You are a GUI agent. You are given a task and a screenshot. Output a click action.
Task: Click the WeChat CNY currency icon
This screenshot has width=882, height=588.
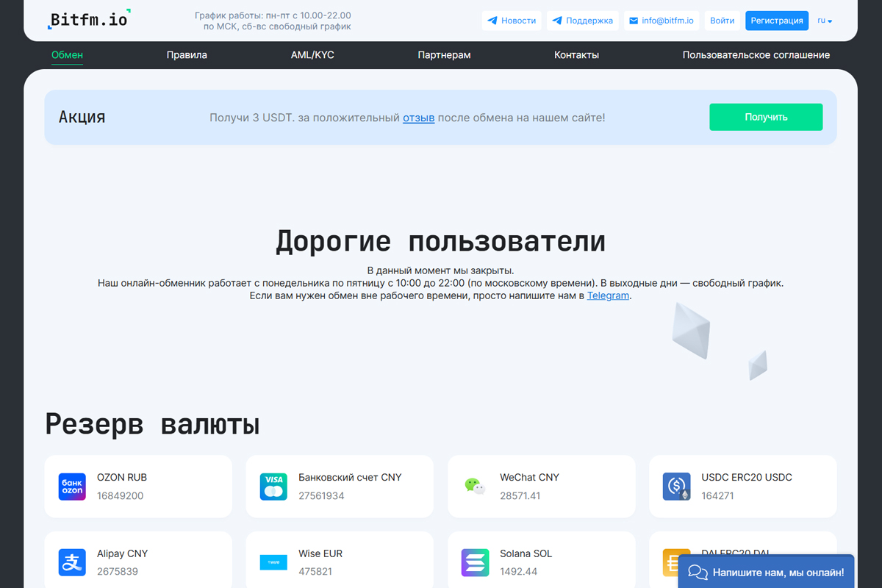pos(475,486)
